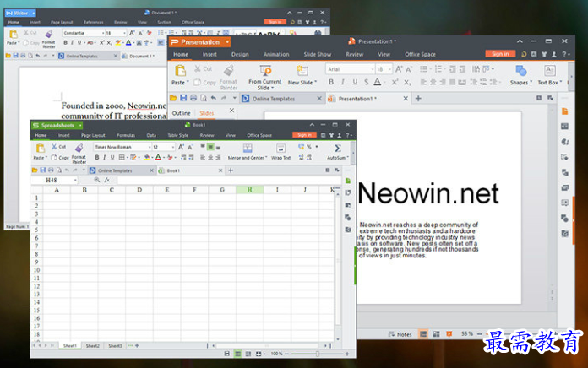Click the New Slide icon in Presentation
This screenshot has width=588, height=368.
[304, 71]
